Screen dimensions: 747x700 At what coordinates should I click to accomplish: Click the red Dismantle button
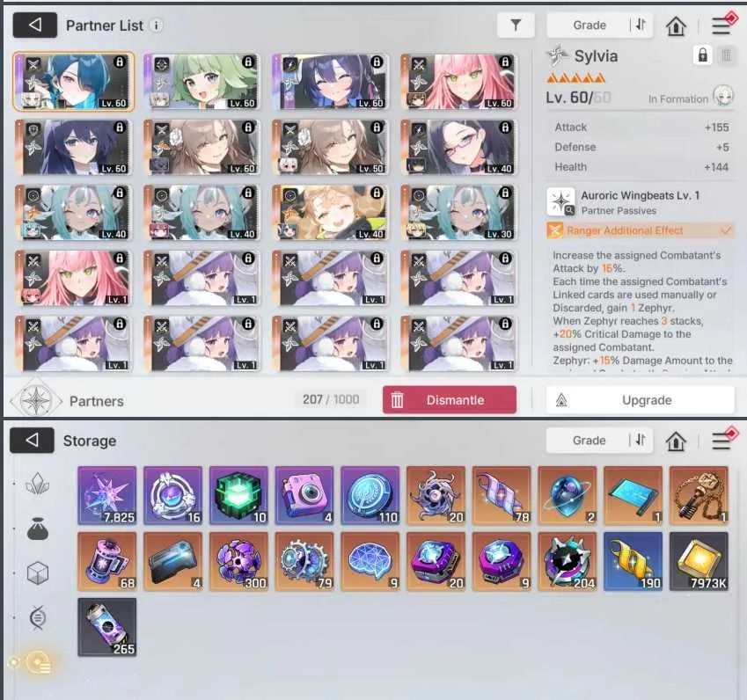pos(450,400)
